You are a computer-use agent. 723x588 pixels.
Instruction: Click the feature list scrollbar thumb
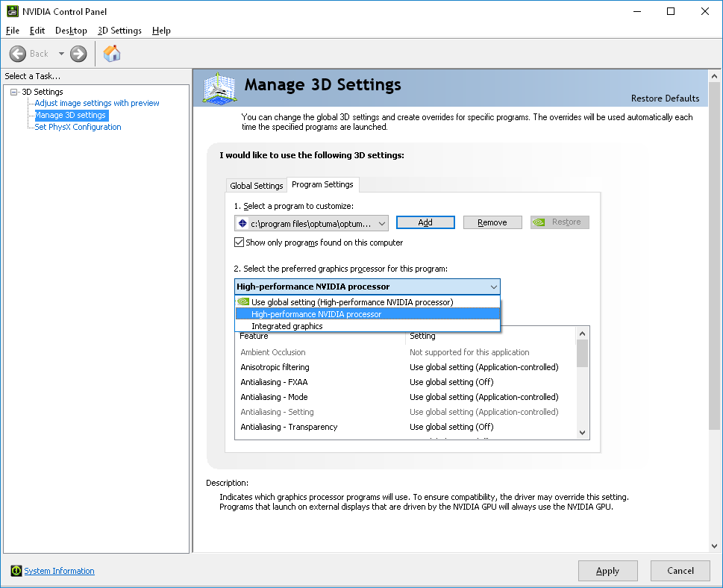point(583,353)
